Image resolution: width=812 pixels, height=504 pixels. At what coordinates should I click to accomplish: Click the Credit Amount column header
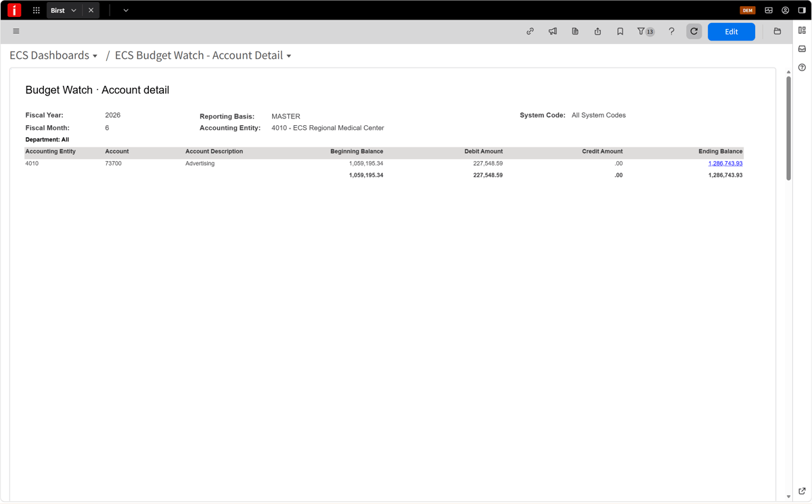(x=602, y=152)
